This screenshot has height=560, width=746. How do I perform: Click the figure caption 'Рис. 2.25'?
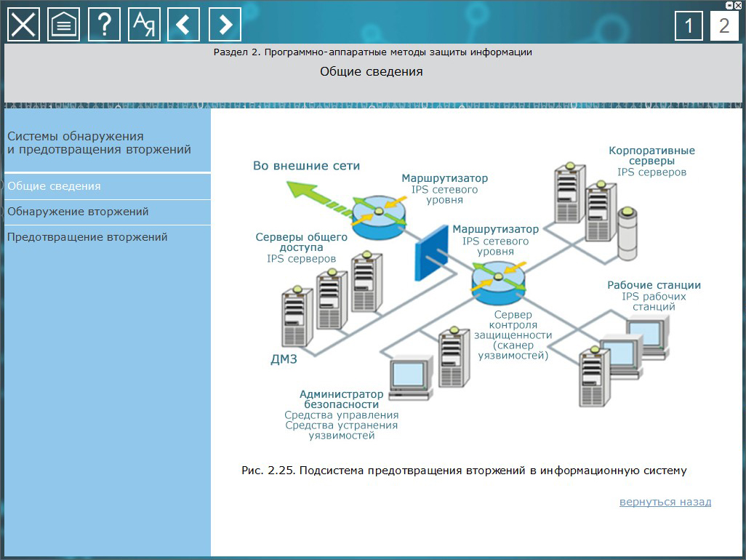tap(463, 471)
